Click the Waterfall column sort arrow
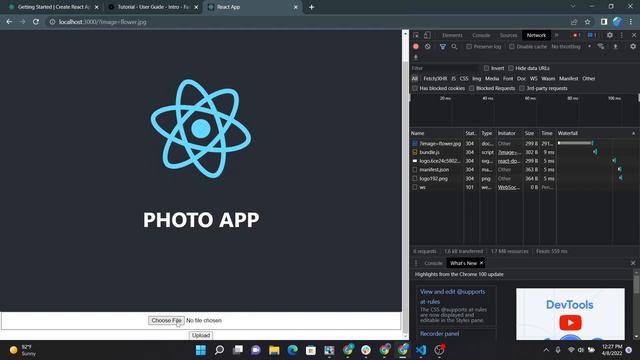This screenshot has height=360, width=640. tap(633, 133)
